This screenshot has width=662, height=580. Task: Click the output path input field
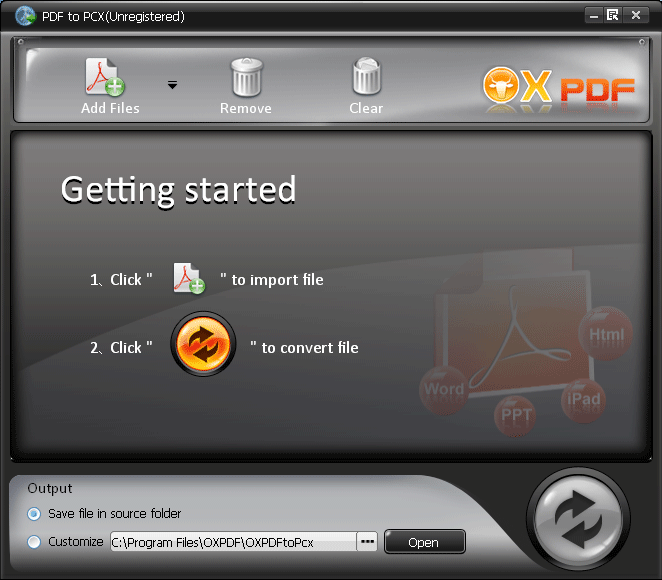pos(233,542)
